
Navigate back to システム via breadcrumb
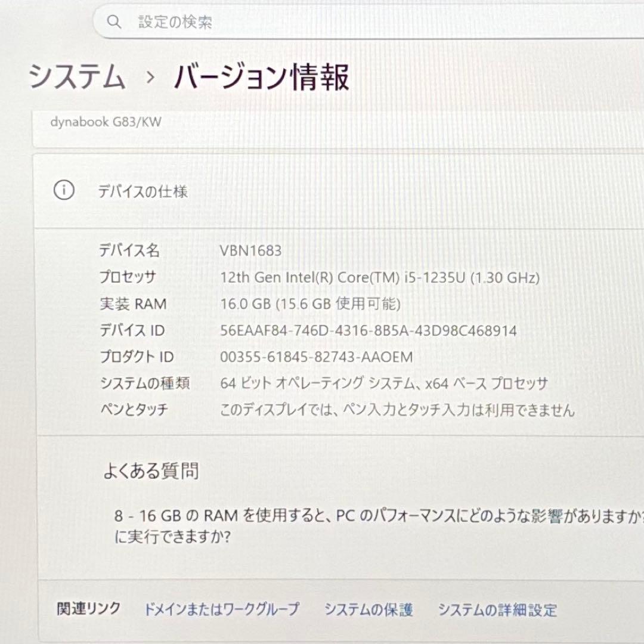78,76
